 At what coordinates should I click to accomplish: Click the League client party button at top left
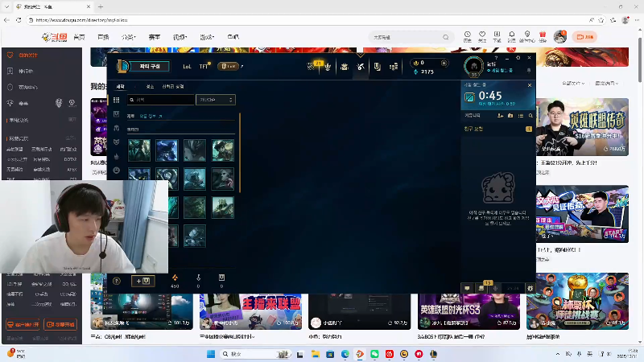pos(150,66)
